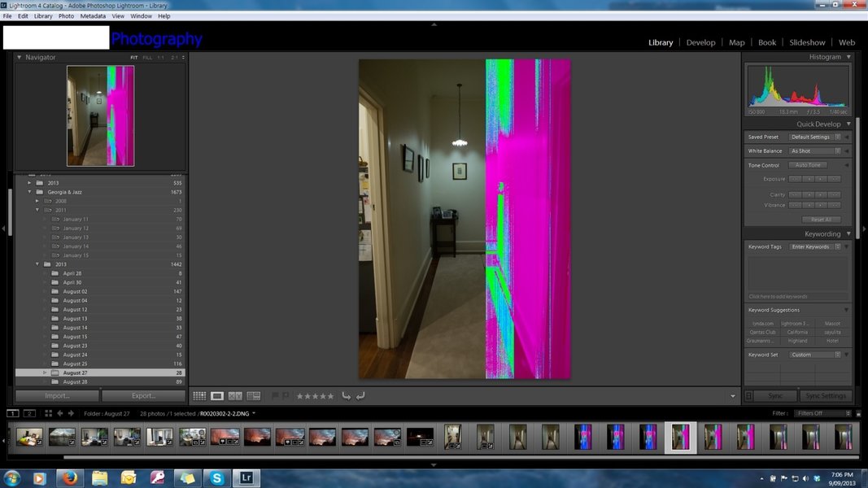This screenshot has width=868, height=488.
Task: Collapse the 2013 folder under Georgia & Jazz
Action: pyautogui.click(x=37, y=264)
